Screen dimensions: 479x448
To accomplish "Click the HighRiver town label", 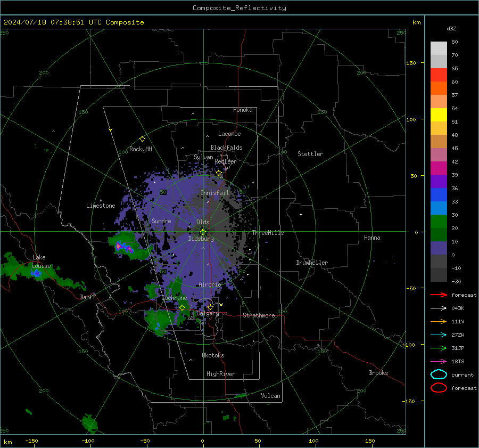I will (221, 374).
